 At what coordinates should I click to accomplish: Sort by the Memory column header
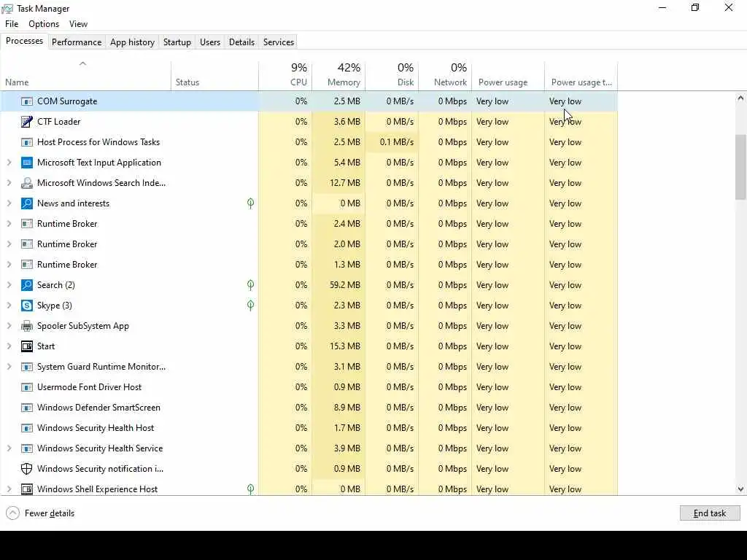pos(338,76)
